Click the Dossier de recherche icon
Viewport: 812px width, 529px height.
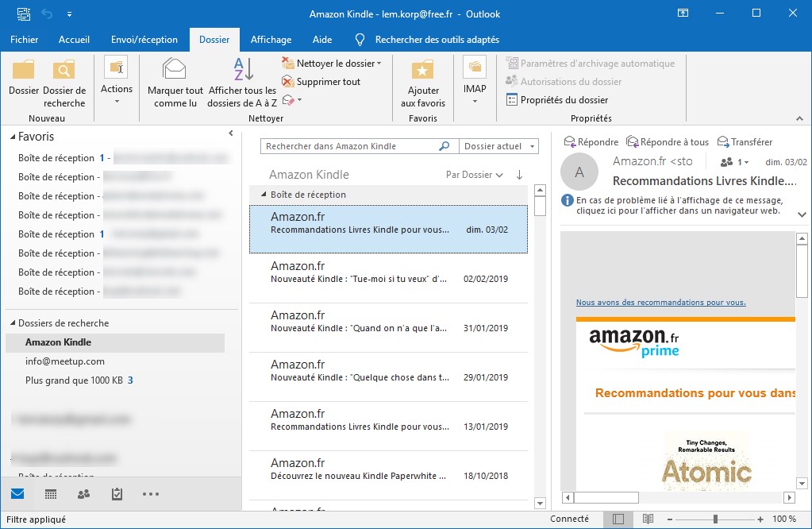(64, 71)
